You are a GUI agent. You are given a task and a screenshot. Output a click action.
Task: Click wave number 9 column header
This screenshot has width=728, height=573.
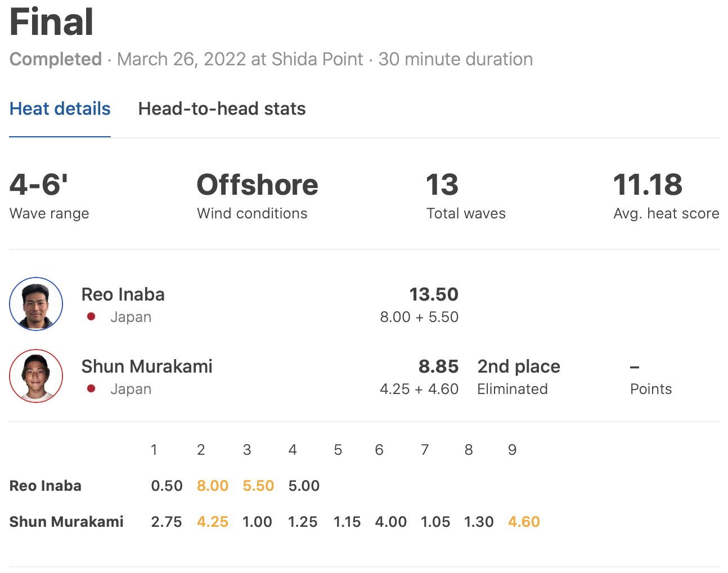coord(512,450)
